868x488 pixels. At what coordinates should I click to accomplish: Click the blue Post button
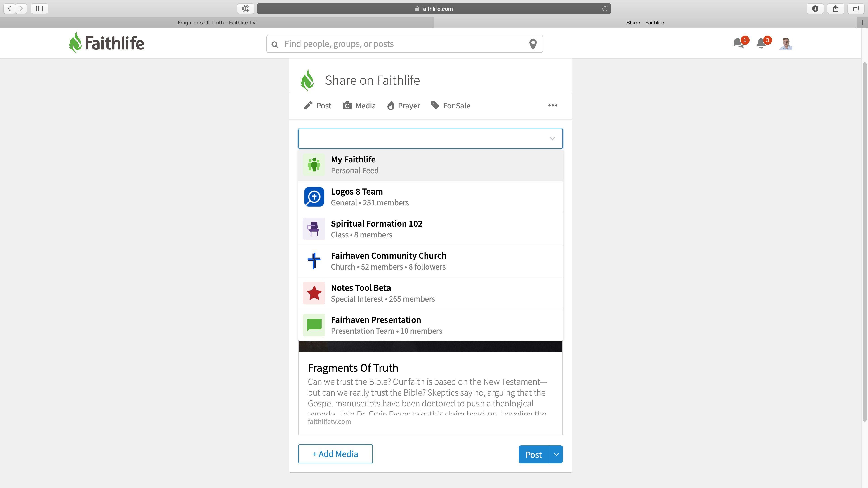pyautogui.click(x=534, y=454)
